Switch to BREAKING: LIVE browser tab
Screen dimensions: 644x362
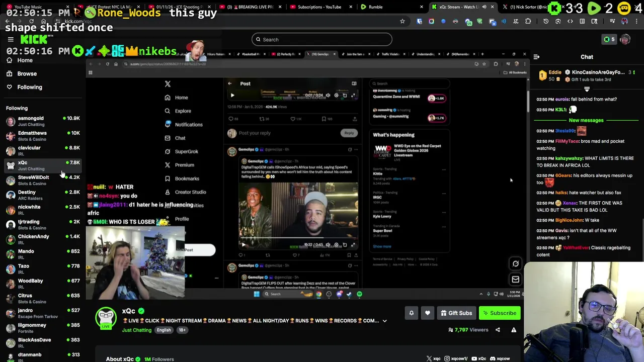click(x=250, y=7)
